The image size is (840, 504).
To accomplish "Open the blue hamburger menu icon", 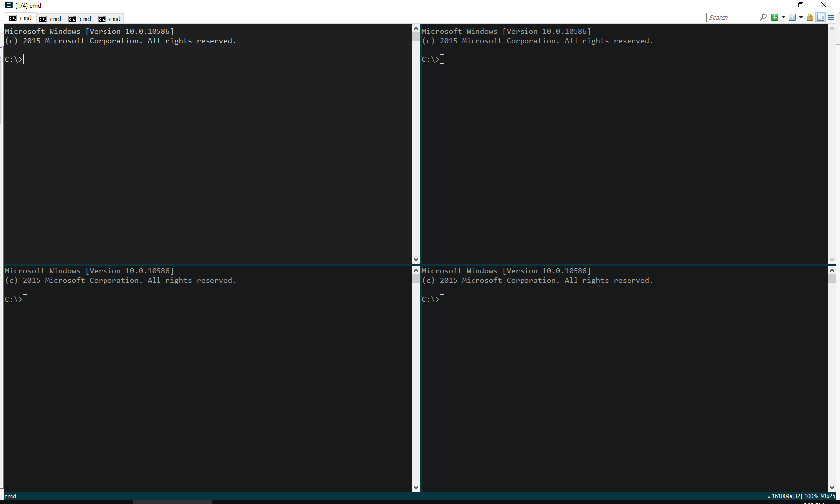I will [831, 17].
